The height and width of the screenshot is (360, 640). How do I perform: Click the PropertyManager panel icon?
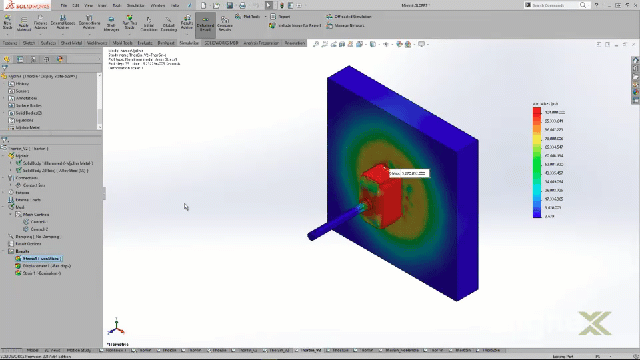(x=20, y=59)
